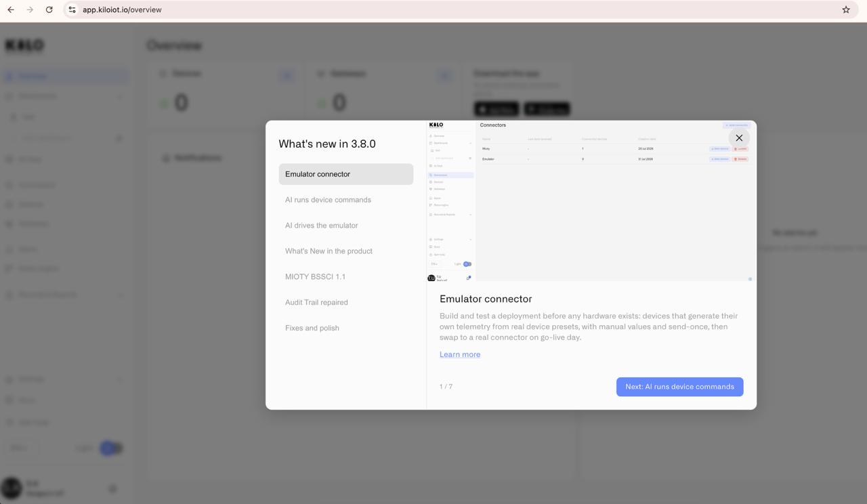This screenshot has height=504, width=867.
Task: Close the What's new dialog
Action: pyautogui.click(x=739, y=138)
